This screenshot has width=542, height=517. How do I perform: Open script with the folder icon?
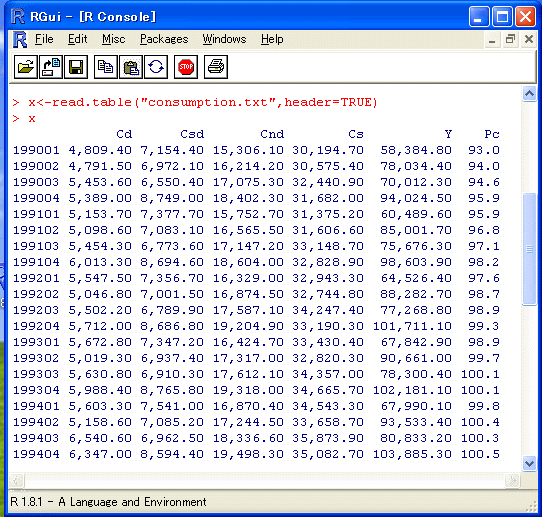point(26,67)
